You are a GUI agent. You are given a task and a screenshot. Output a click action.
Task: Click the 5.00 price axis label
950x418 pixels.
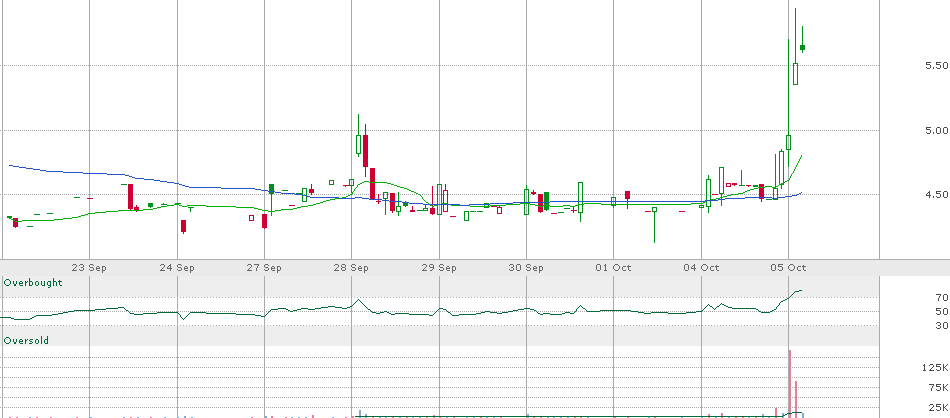[x=937, y=130]
